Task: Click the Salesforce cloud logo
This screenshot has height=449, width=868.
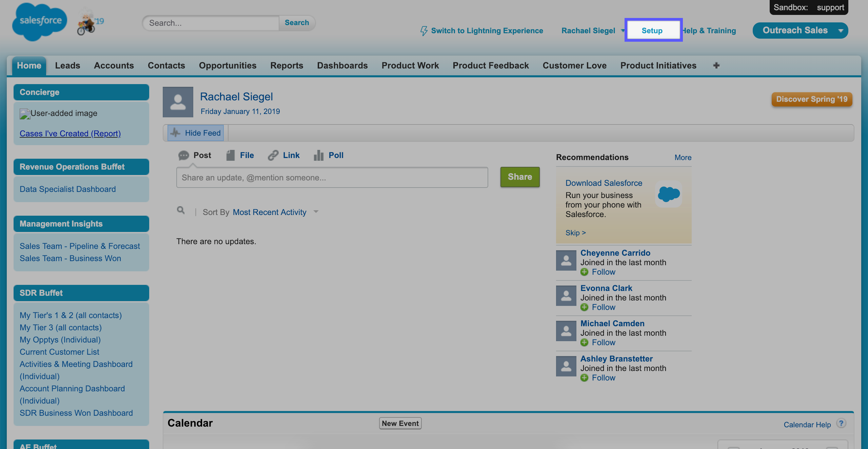Action: point(39,22)
